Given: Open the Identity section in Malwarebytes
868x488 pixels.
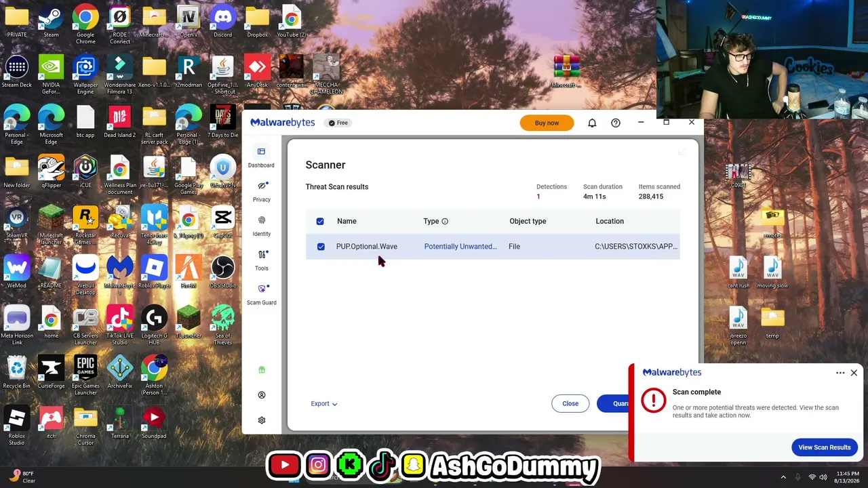Looking at the screenshot, I should click(261, 226).
